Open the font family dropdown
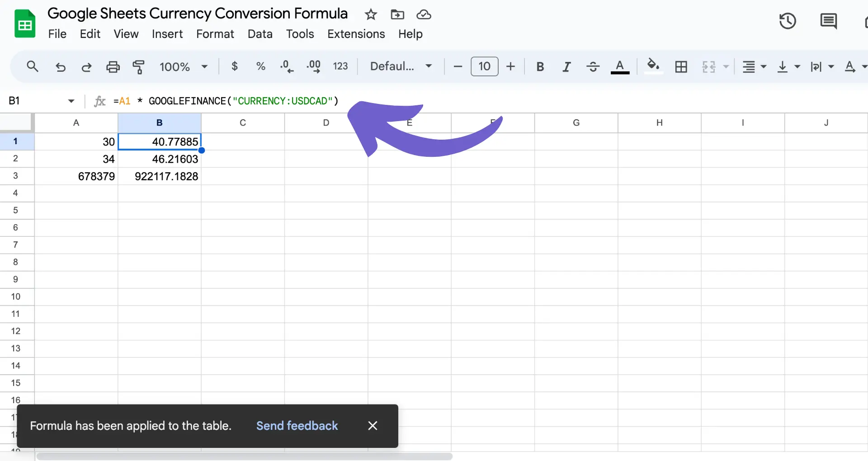This screenshot has height=461, width=868. click(401, 66)
